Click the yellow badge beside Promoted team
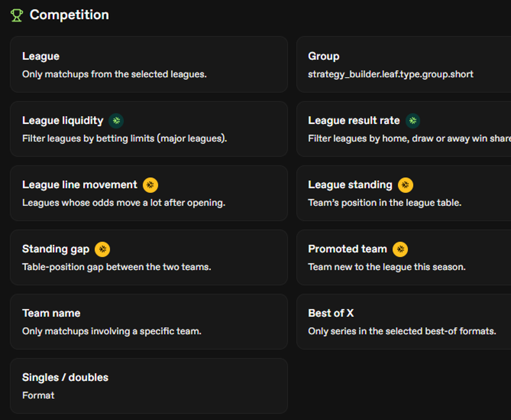The width and height of the screenshot is (511, 420). [x=400, y=249]
